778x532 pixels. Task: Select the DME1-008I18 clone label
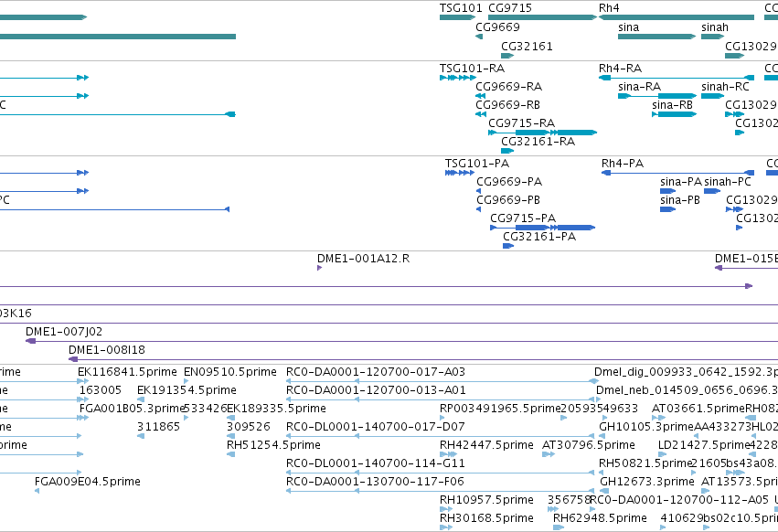coord(107,350)
